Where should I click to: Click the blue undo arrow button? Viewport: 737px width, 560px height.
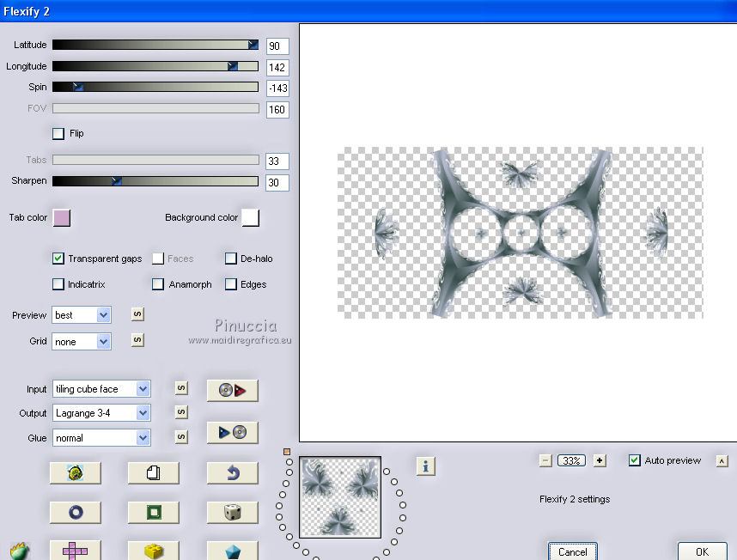[x=232, y=472]
